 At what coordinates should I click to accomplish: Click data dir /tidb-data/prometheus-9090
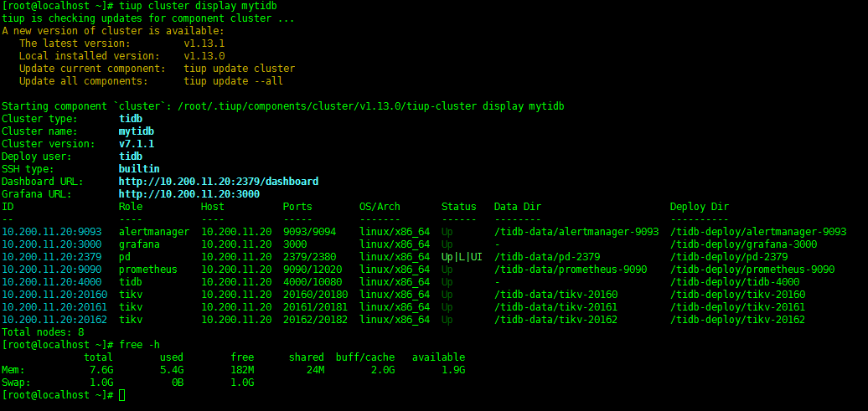point(571,270)
